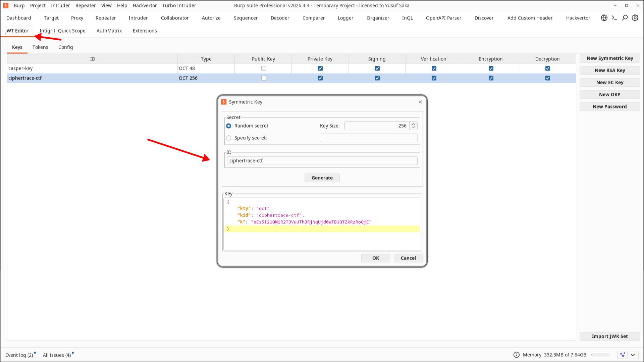Click New RSA Key button
Viewport: 644px width, 362px height.
[x=610, y=71]
